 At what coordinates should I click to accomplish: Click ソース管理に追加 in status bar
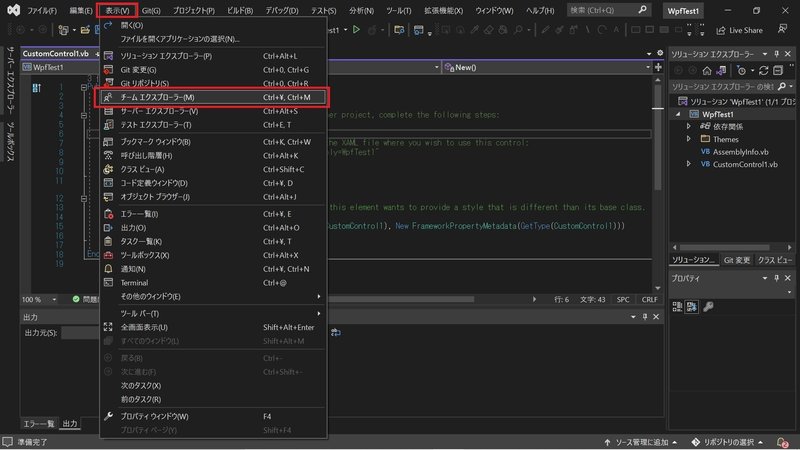click(640, 442)
